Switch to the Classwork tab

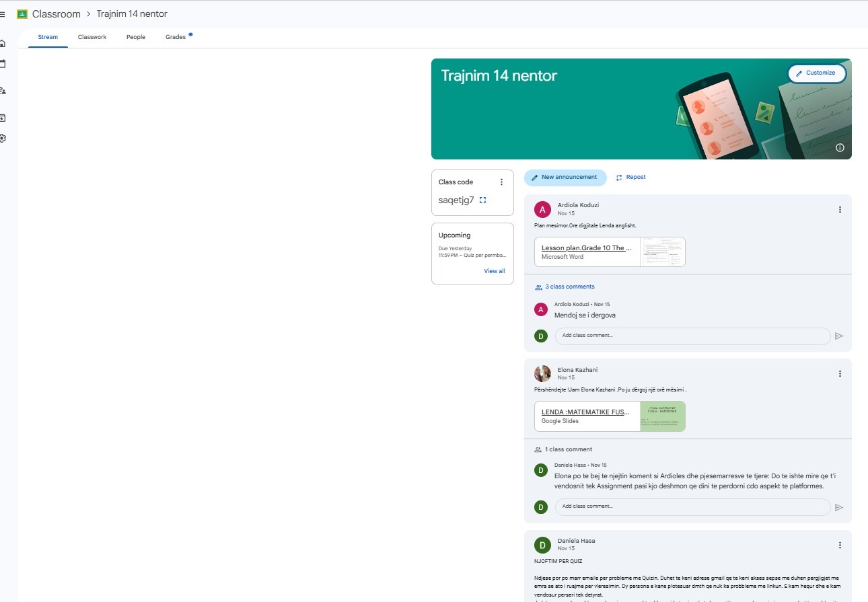(x=92, y=37)
